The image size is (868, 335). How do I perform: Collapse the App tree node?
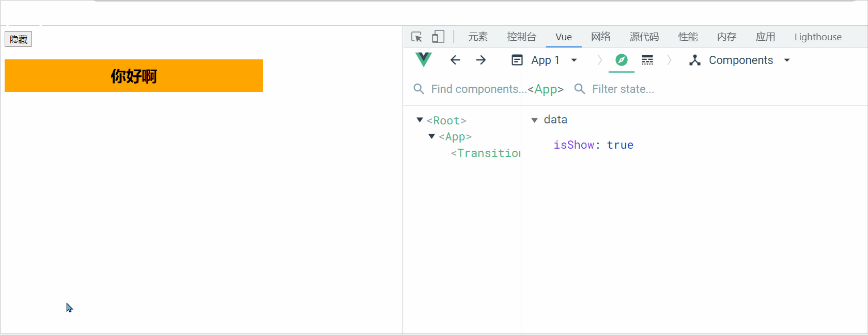[432, 136]
